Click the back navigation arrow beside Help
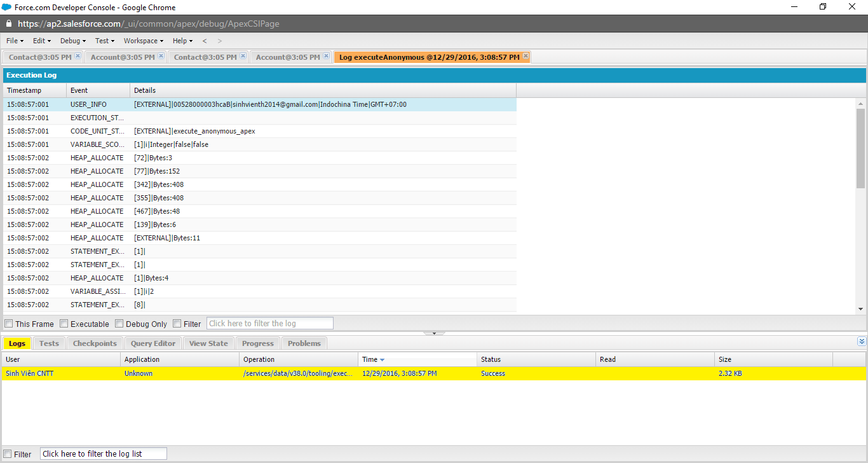The width and height of the screenshot is (868, 463). [x=205, y=41]
